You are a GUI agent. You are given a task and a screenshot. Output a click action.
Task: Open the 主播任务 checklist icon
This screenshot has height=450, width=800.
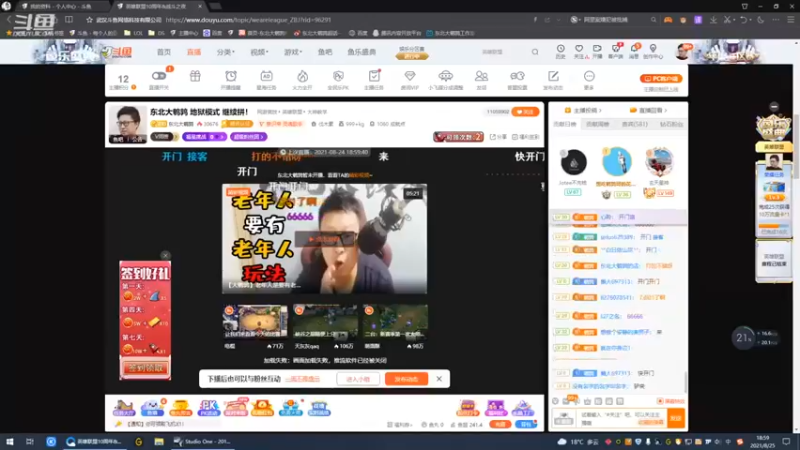(374, 76)
